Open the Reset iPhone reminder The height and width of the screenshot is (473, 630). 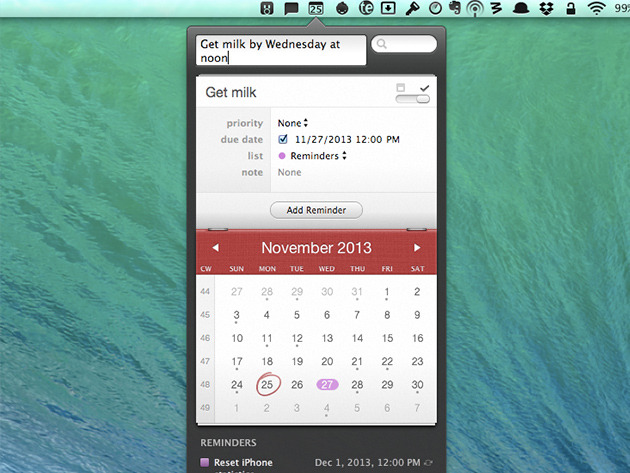[243, 463]
